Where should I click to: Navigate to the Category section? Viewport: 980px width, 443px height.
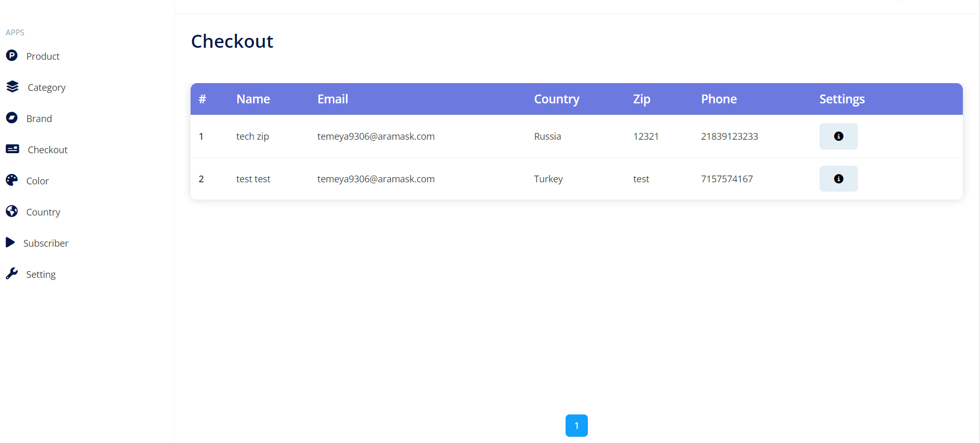coord(46,87)
